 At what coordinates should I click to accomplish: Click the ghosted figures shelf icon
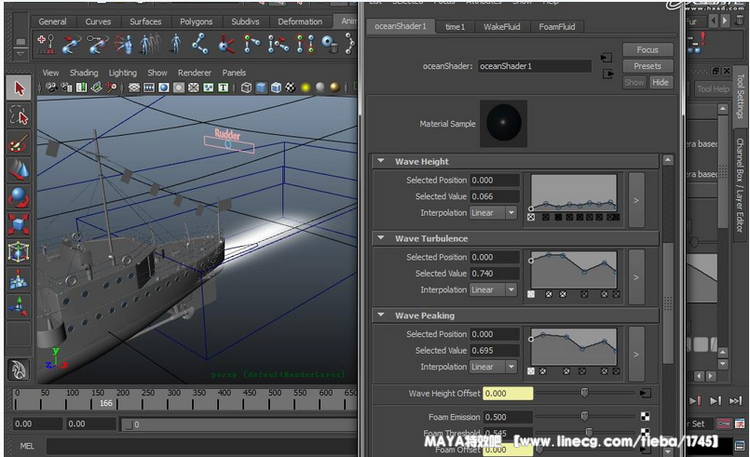[150, 44]
